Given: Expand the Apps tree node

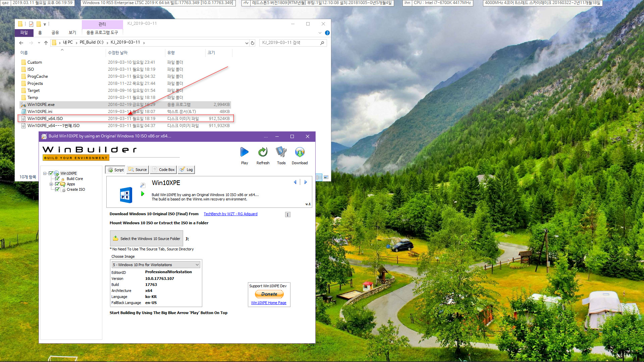Looking at the screenshot, I should (x=51, y=184).
